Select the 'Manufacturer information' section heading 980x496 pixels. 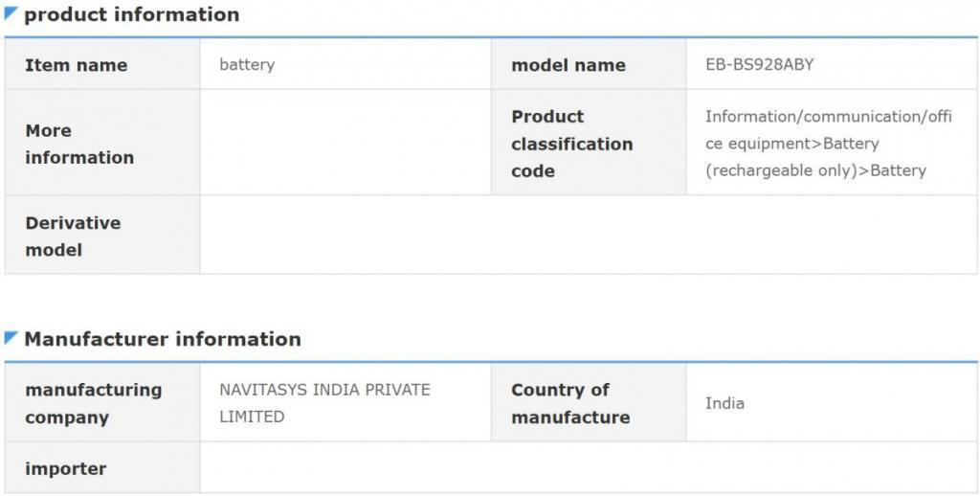162,339
